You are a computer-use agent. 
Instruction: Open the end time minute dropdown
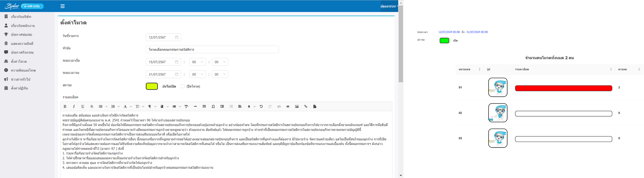220,74
